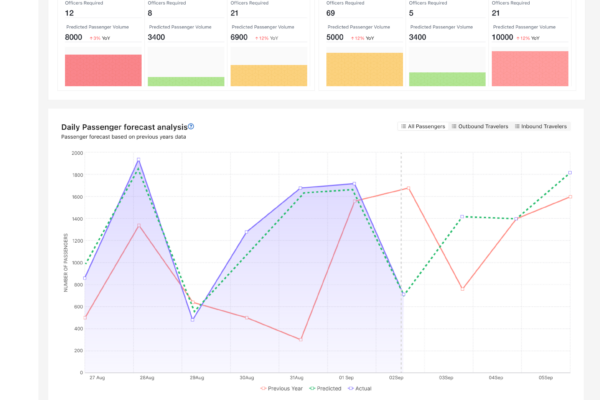Click the Actual peak data point on 28Aug

pyautogui.click(x=139, y=159)
